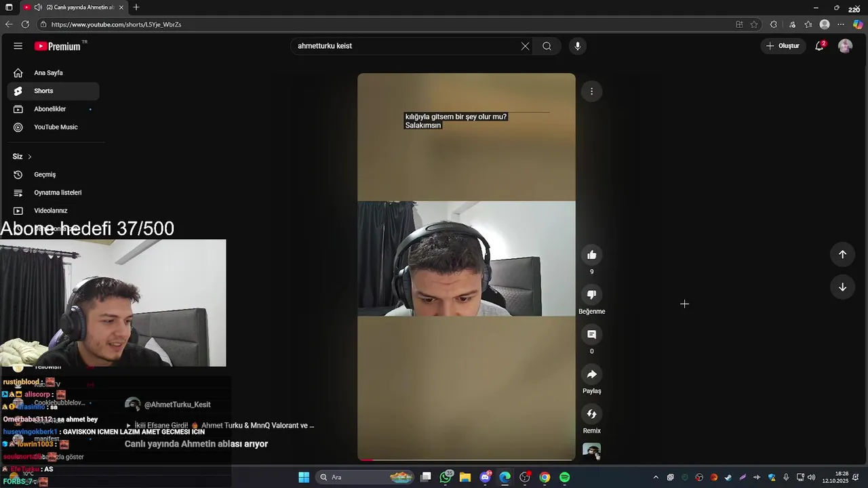Like the Short with thumbs up
The height and width of the screenshot is (488, 868).
591,255
